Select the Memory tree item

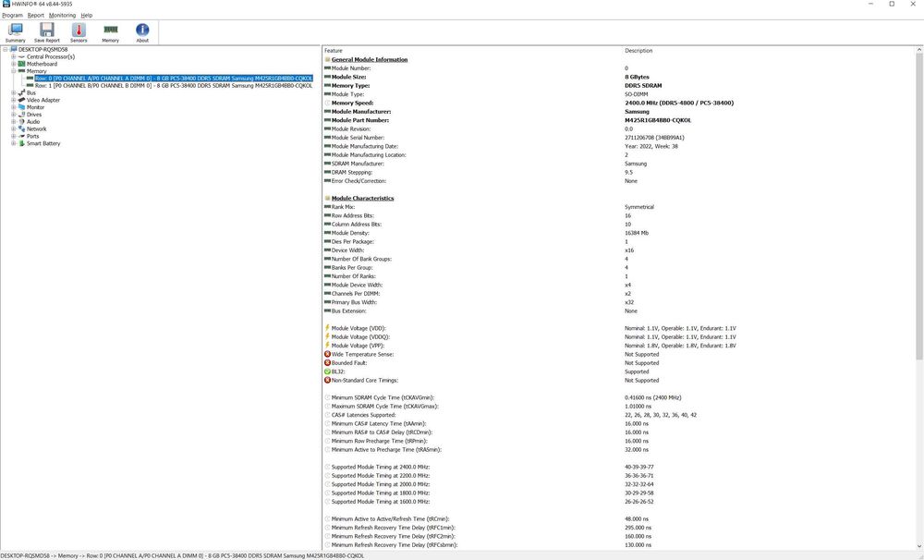tap(37, 71)
